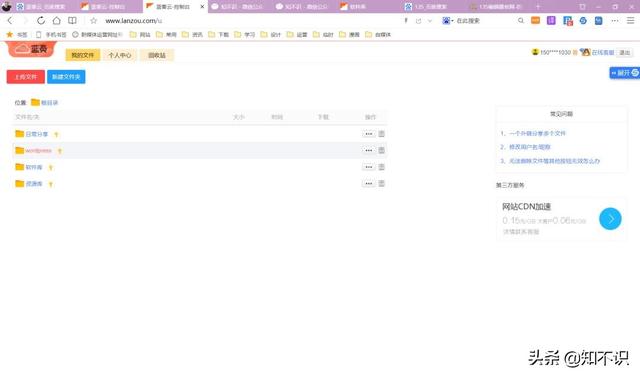Reload page with the browser refresh icon
Viewport: 640px width, 377px height.
(41, 20)
